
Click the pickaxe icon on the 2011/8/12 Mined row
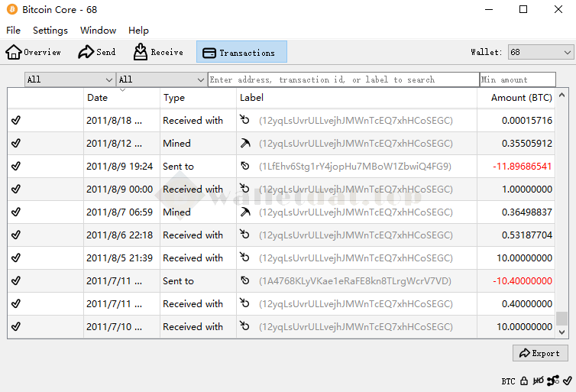(x=244, y=144)
